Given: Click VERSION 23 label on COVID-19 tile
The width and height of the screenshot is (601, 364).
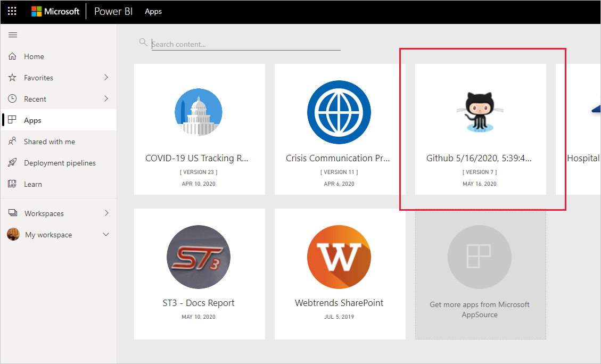Looking at the screenshot, I should pos(199,172).
